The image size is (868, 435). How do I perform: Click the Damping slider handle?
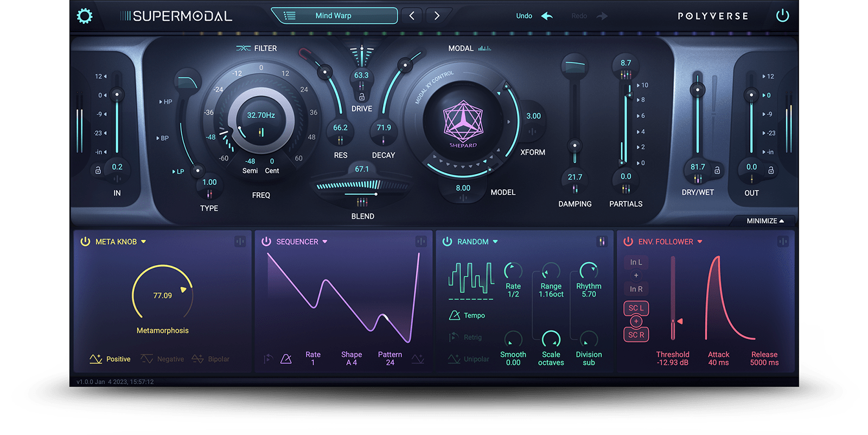tap(575, 146)
